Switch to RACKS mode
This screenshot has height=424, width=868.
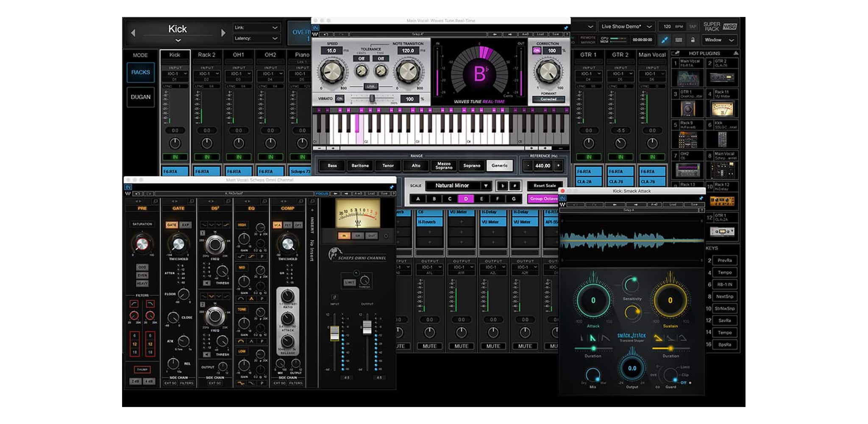click(x=140, y=73)
